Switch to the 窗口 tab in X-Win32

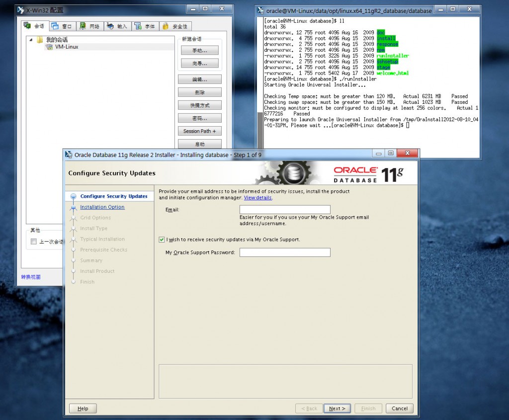pos(62,26)
